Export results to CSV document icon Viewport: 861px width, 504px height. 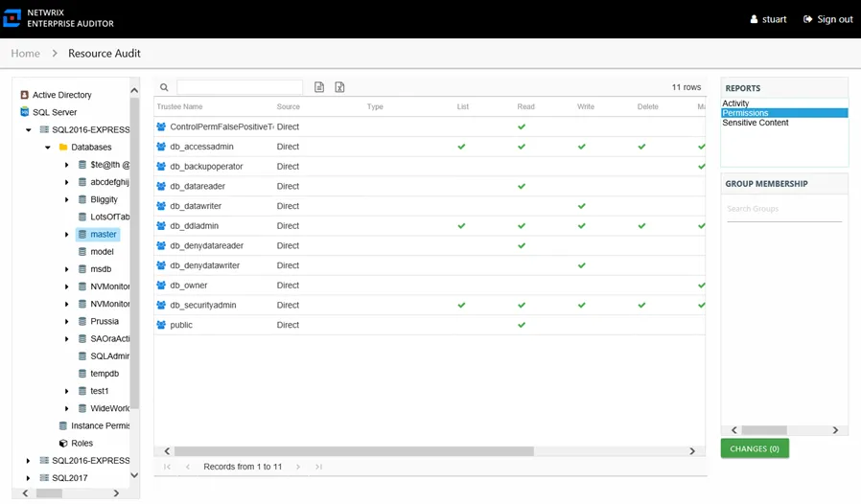[x=319, y=87]
